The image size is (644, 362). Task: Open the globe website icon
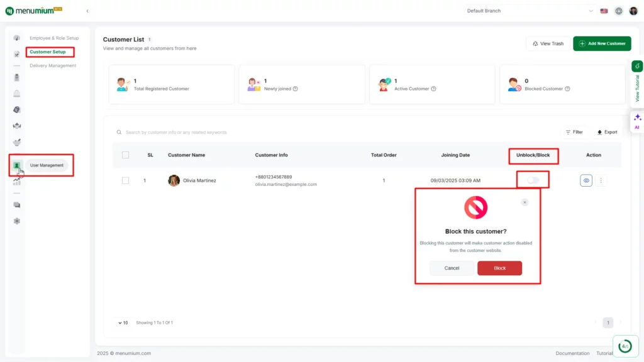(x=619, y=11)
